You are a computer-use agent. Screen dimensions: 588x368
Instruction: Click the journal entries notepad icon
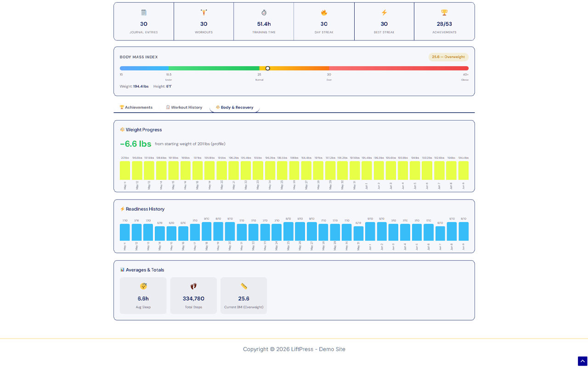tap(144, 12)
